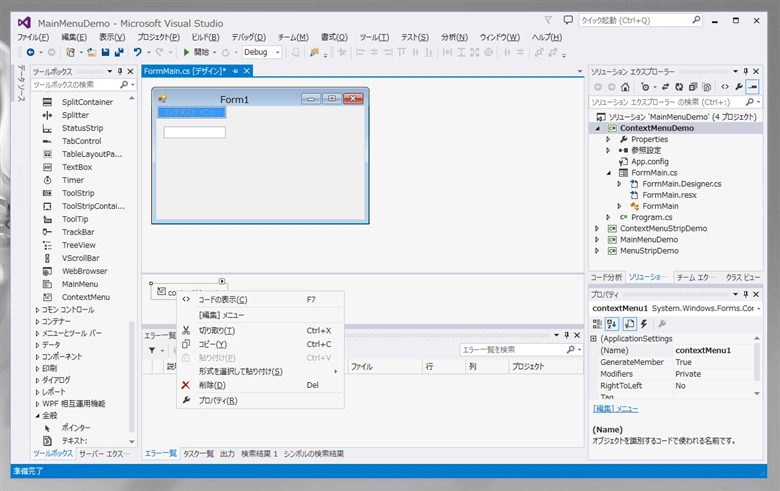The image size is (780, 491).
Task: Expand the MenuStripDemo project node
Action: coord(597,251)
